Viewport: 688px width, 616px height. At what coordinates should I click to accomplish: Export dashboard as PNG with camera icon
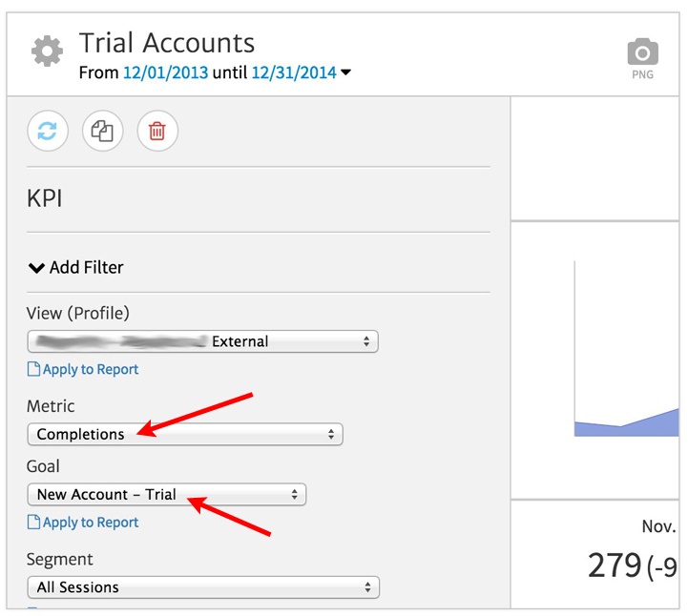click(x=642, y=51)
